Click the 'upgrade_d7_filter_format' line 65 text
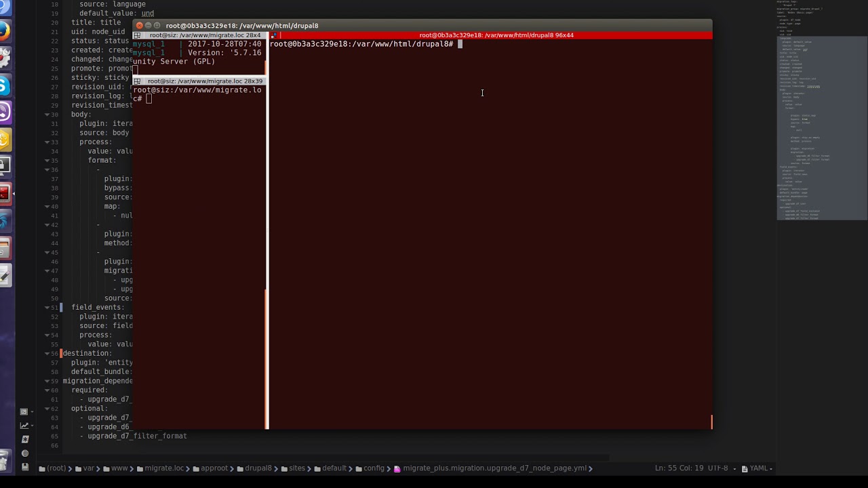This screenshot has width=868, height=488. pos(137,436)
